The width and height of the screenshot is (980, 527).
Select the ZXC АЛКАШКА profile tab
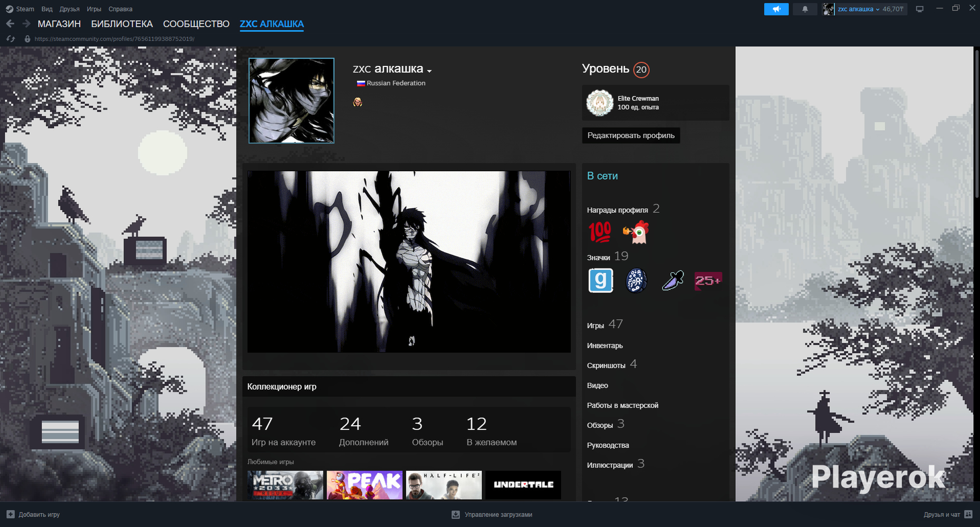[x=272, y=24]
